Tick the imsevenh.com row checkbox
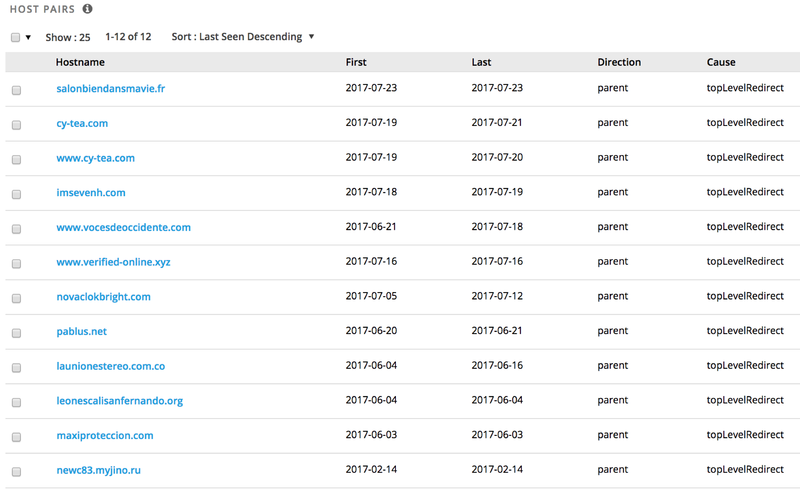This screenshot has height=492, width=800. [x=16, y=194]
